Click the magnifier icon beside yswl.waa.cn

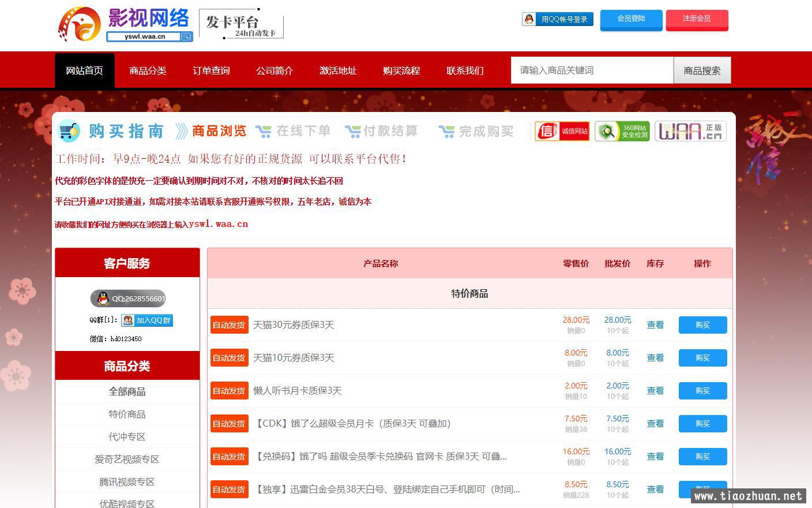coord(186,36)
